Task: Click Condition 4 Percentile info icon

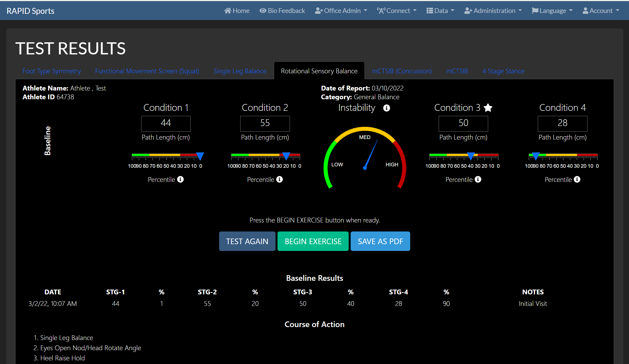Action: 577,179
